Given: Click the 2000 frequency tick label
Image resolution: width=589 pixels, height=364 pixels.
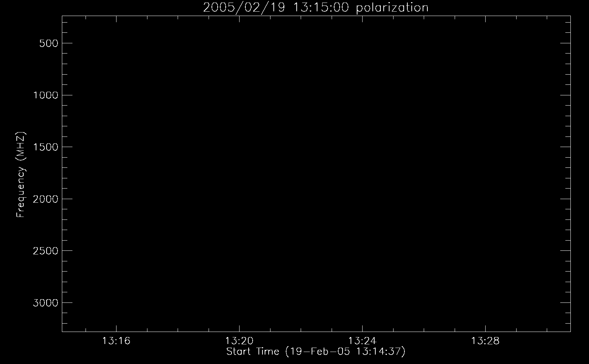Looking at the screenshot, I should coord(46,199).
